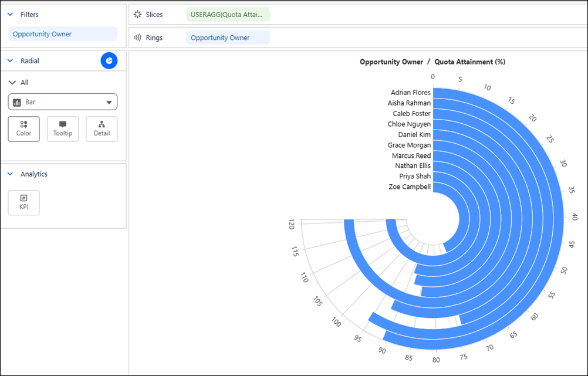This screenshot has width=588, height=376.
Task: Click the Grace Morgan label
Action: tap(409, 145)
